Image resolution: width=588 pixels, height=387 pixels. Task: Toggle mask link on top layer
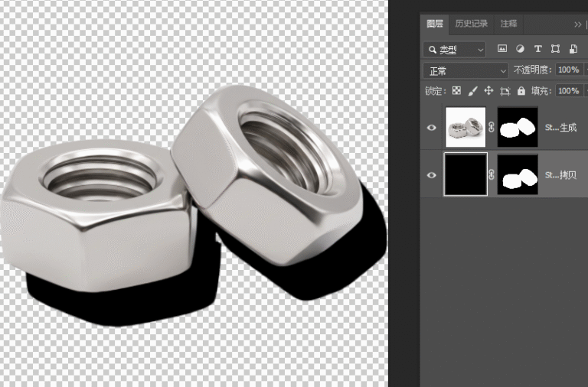pyautogui.click(x=492, y=128)
